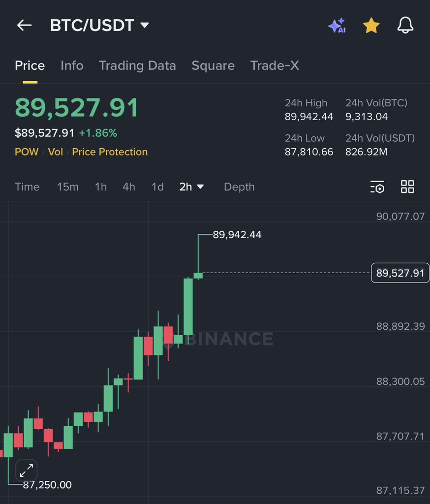Expand the chart to fullscreen

tap(26, 471)
